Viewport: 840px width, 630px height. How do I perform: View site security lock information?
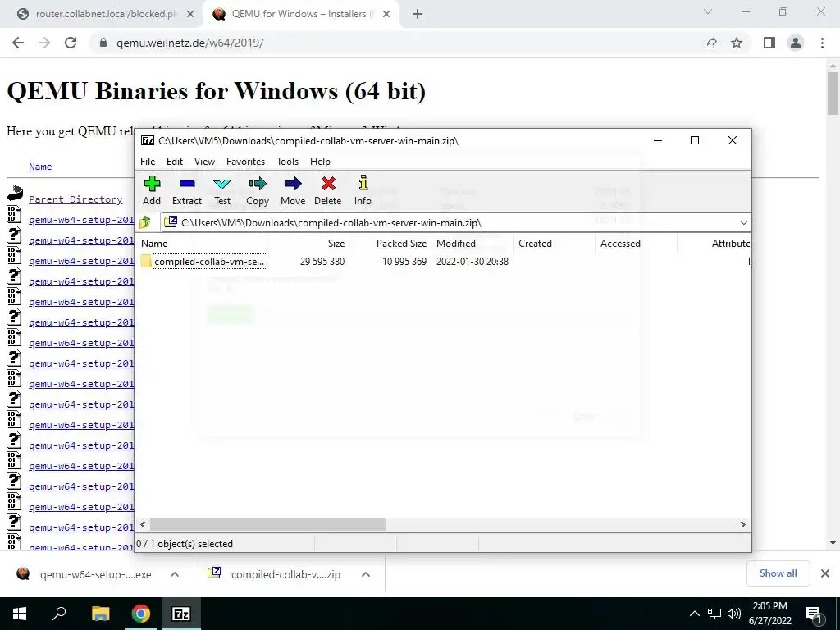pyautogui.click(x=104, y=43)
